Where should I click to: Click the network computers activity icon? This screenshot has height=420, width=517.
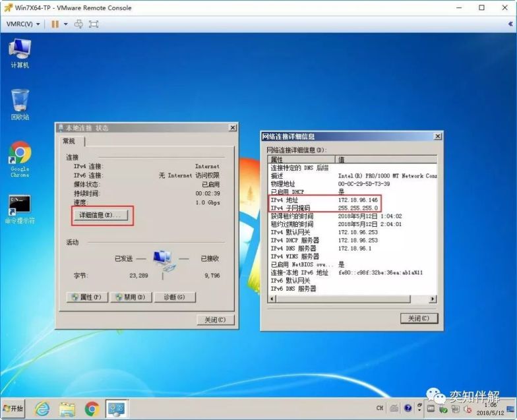click(x=163, y=261)
